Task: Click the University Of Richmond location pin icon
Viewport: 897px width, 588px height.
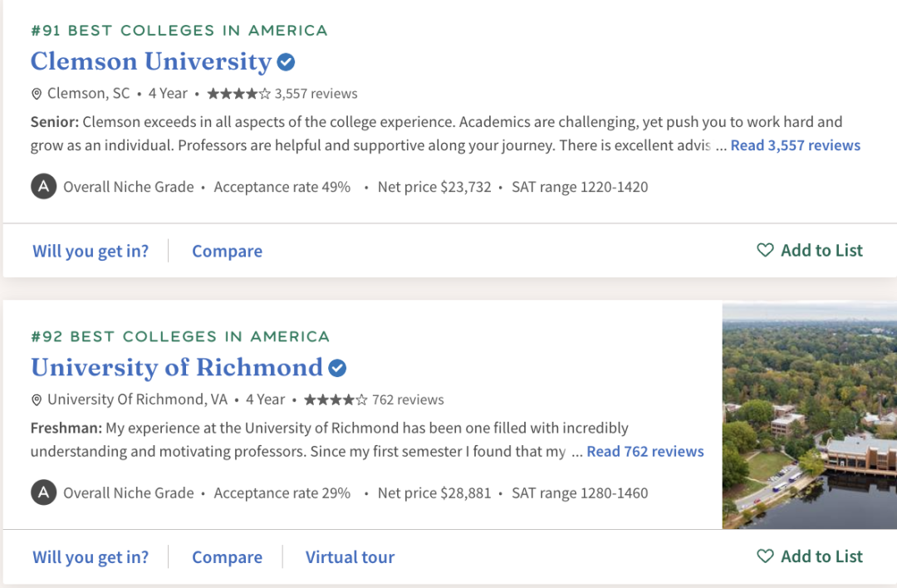Action: [x=37, y=400]
